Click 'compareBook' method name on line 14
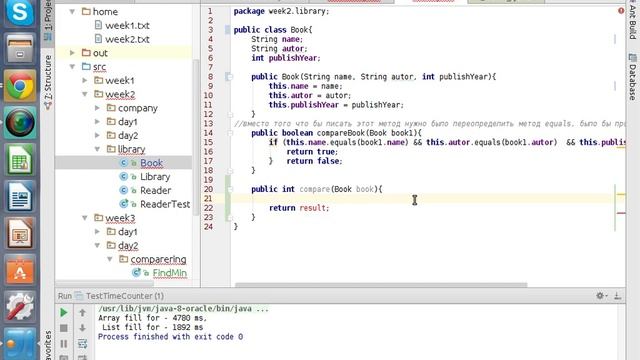The image size is (640, 360). 341,133
